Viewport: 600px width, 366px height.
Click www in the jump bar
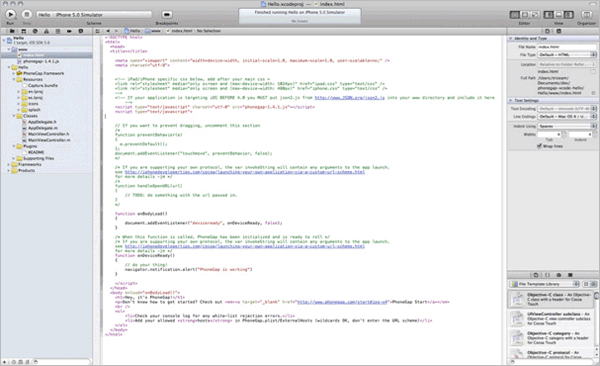pyautogui.click(x=153, y=31)
